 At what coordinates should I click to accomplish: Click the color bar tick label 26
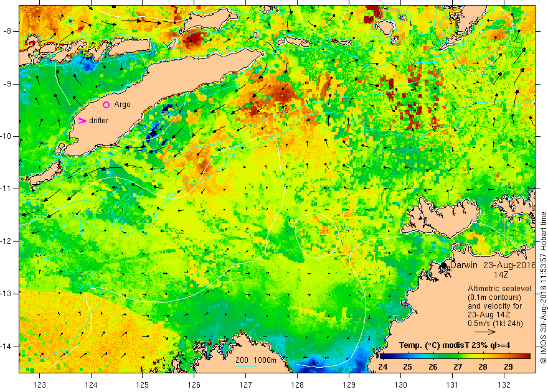433,367
